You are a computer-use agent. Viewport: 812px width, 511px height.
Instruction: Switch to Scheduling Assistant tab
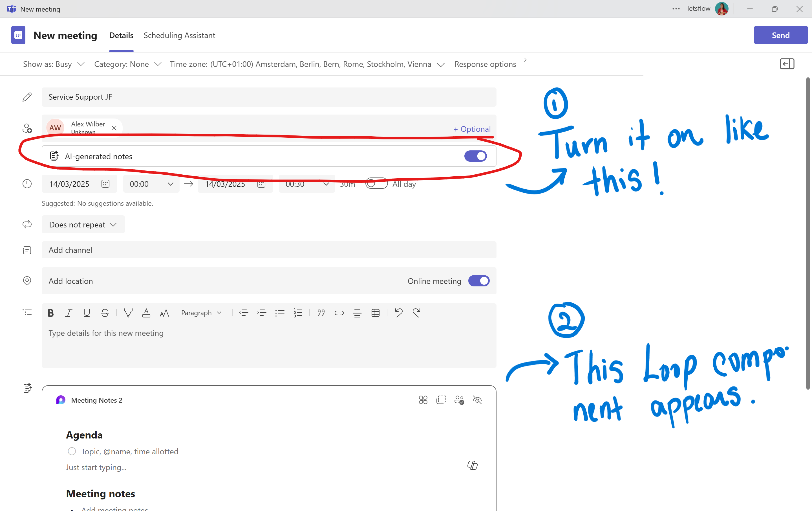(179, 36)
